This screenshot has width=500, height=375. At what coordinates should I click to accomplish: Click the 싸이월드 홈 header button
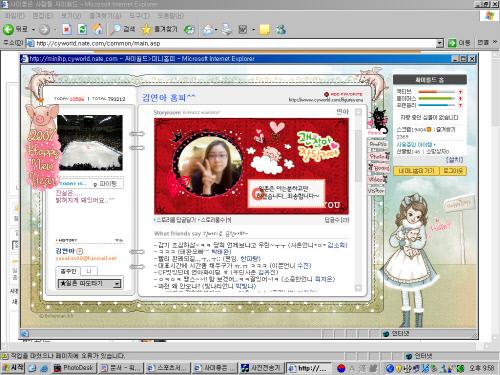click(x=430, y=80)
